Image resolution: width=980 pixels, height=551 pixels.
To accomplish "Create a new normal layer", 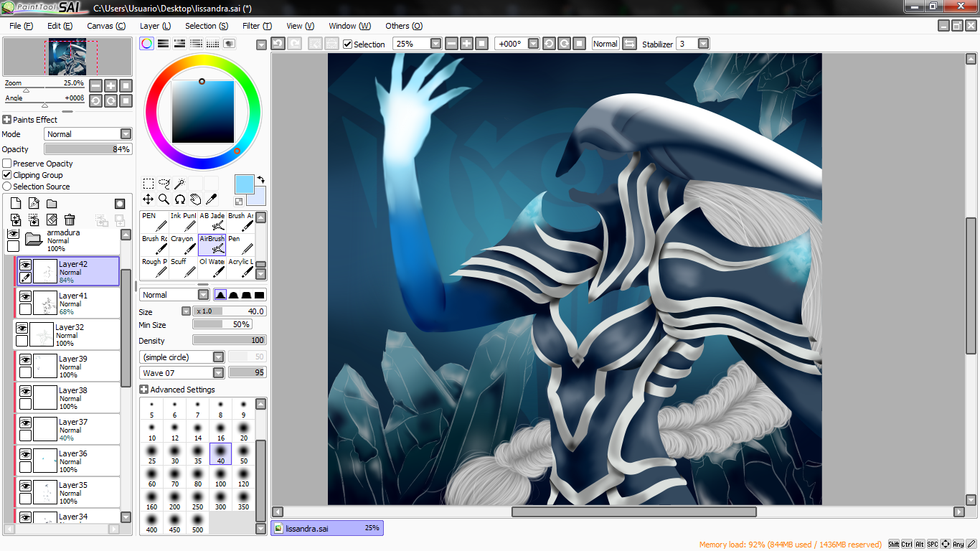I will tap(15, 204).
